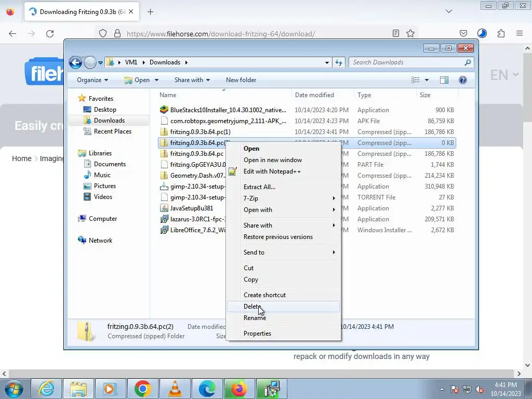Choose Rename in the context menu
The height and width of the screenshot is (399, 532).
point(283,318)
